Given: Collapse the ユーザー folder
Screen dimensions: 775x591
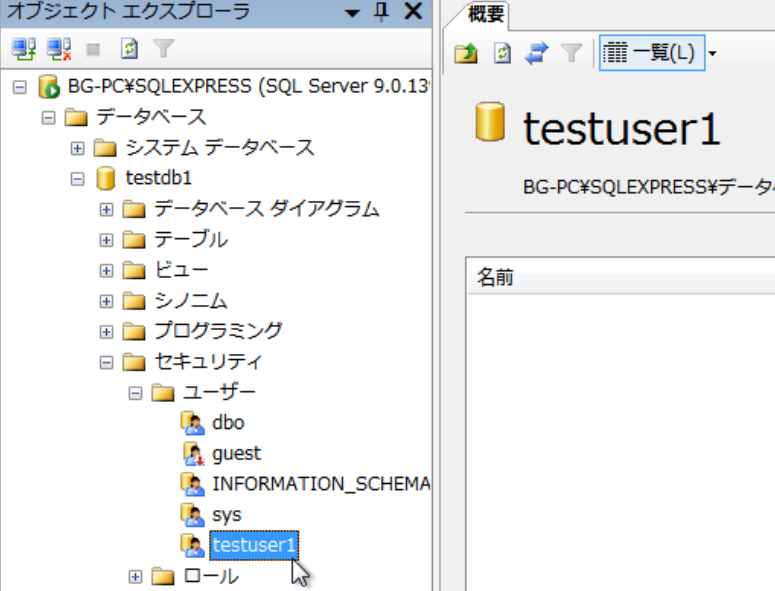Looking at the screenshot, I should [x=135, y=393].
